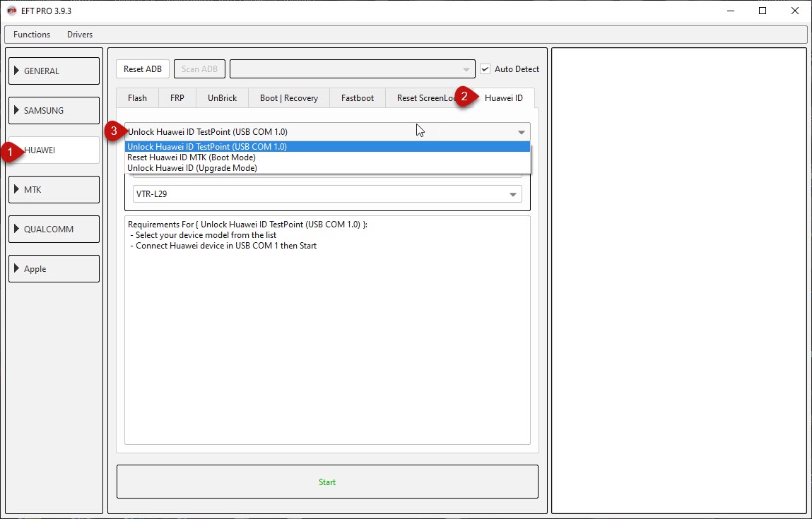This screenshot has height=519, width=812.
Task: Select the HUAWEI section
Action: pos(54,150)
